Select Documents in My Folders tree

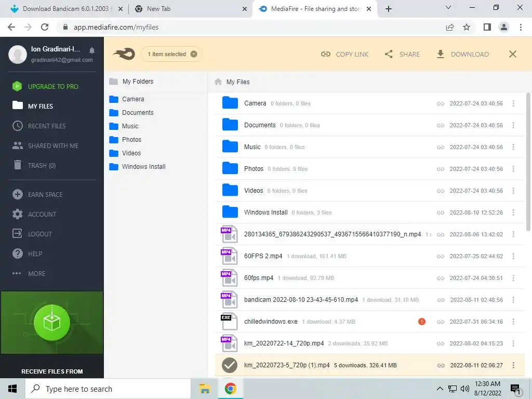point(131,113)
